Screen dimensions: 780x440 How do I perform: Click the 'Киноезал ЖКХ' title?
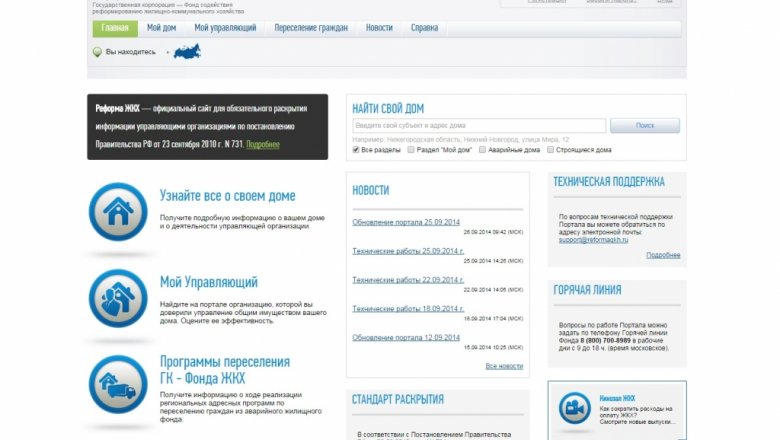(617, 398)
